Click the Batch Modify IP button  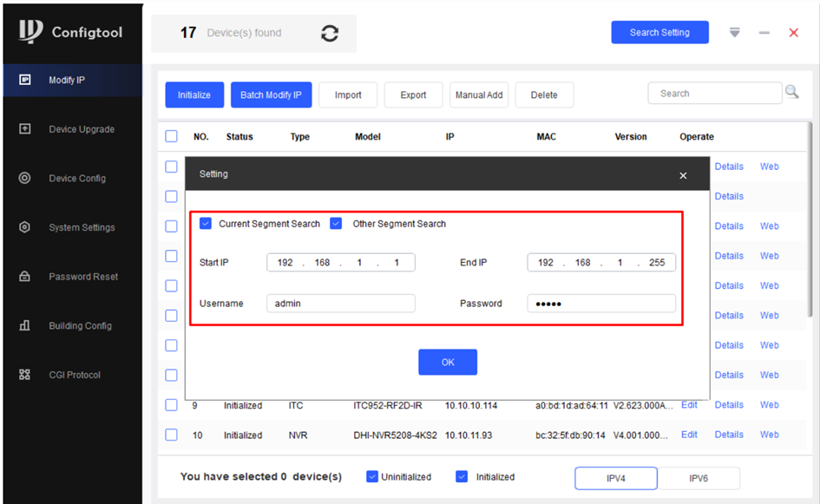[x=271, y=95]
